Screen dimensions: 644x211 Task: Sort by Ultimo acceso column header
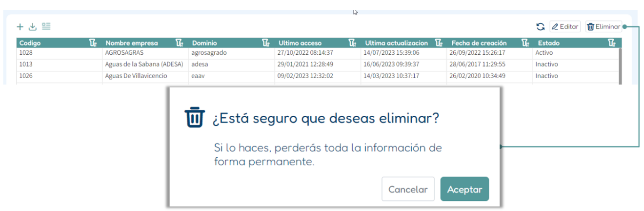[300, 43]
